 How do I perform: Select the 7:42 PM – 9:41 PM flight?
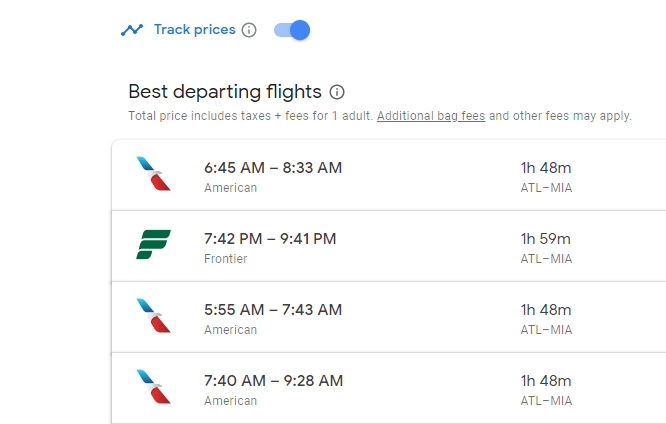(x=270, y=239)
